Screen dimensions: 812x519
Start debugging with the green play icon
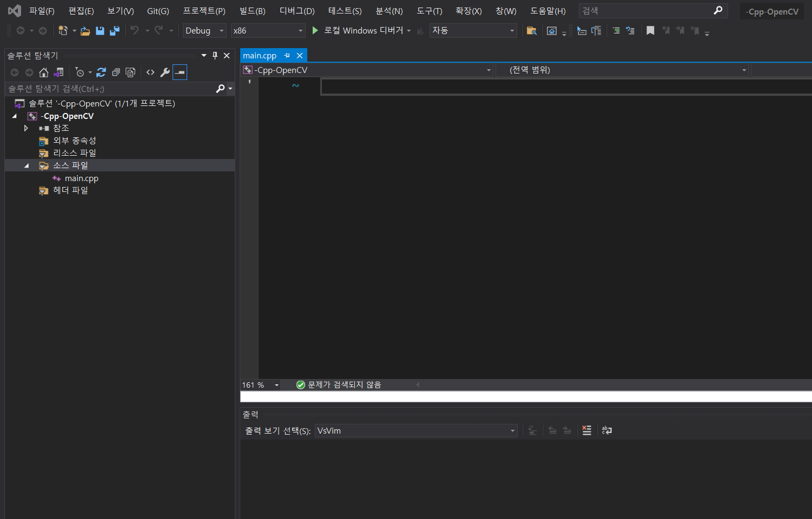(315, 30)
